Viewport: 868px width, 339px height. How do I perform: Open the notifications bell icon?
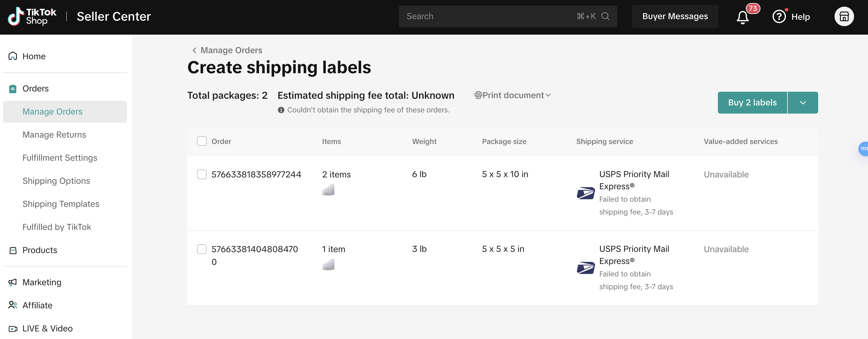pyautogui.click(x=742, y=17)
